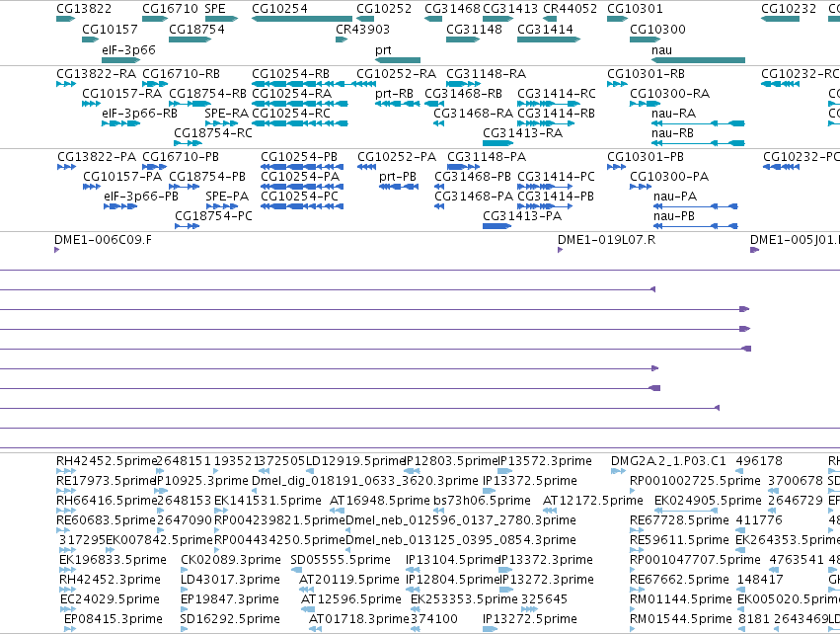This screenshot has width=840, height=634.
Task: Click transcript nau-RB
Action: [698, 143]
